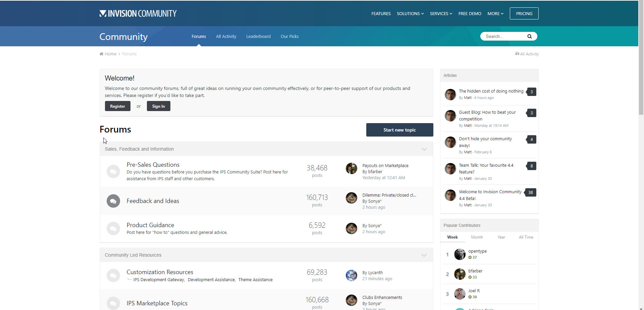
Task: Open the More dropdown menu
Action: coord(495,14)
